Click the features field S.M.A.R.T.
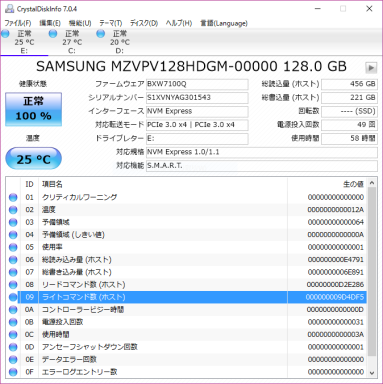The image size is (383, 384). click(x=262, y=166)
